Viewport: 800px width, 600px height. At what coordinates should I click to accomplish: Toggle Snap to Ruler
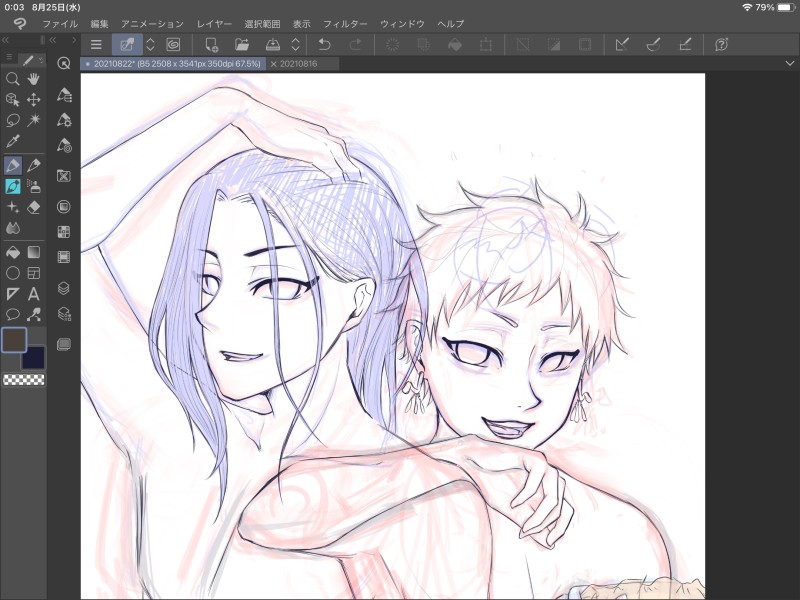(622, 45)
